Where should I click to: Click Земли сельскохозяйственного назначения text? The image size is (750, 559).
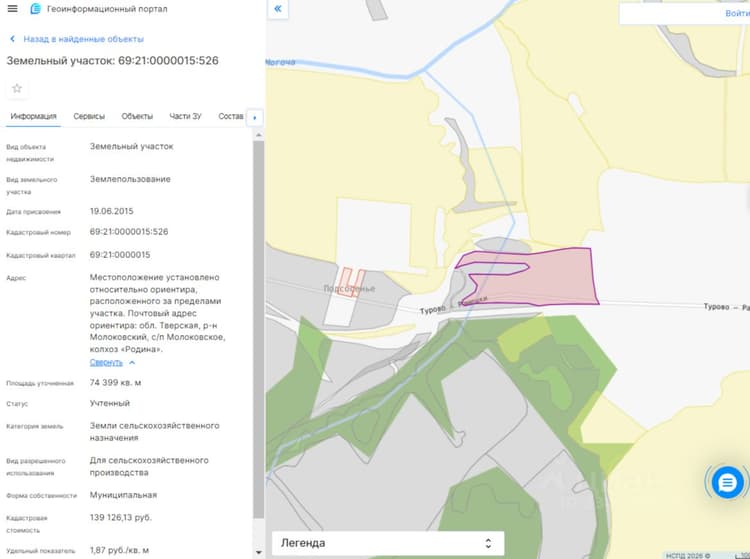tap(154, 432)
